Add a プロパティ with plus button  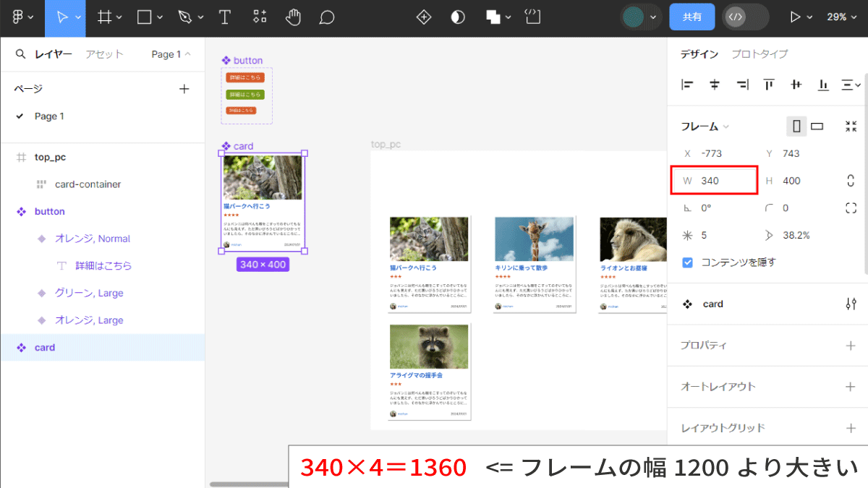click(851, 346)
